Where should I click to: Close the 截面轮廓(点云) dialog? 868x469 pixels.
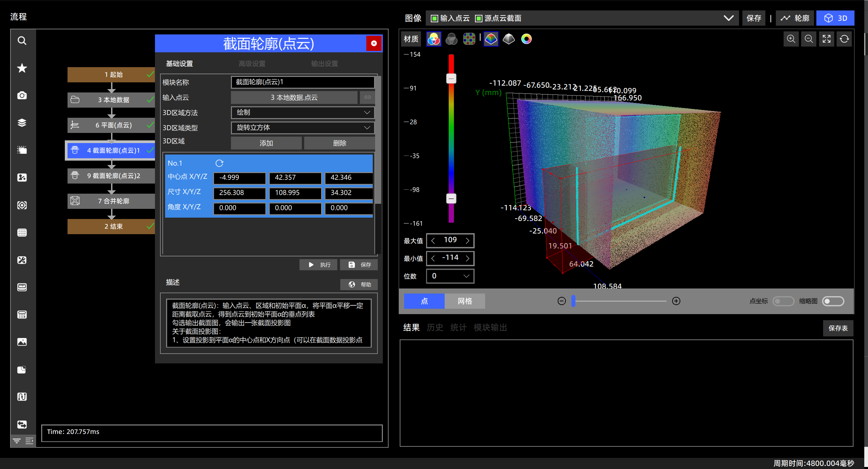pos(374,44)
